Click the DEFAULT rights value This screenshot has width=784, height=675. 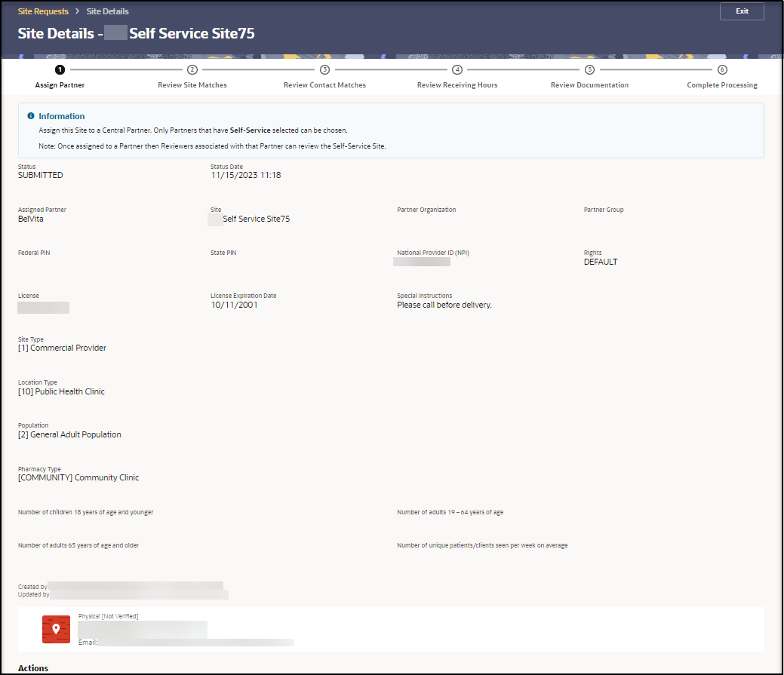(x=601, y=262)
